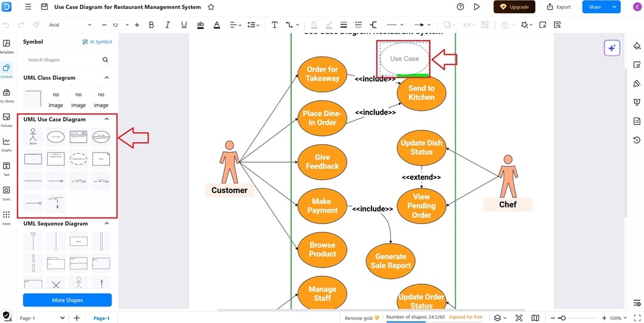The width and height of the screenshot is (644, 323).
Task: Open line style dropdown
Action: 395,25
